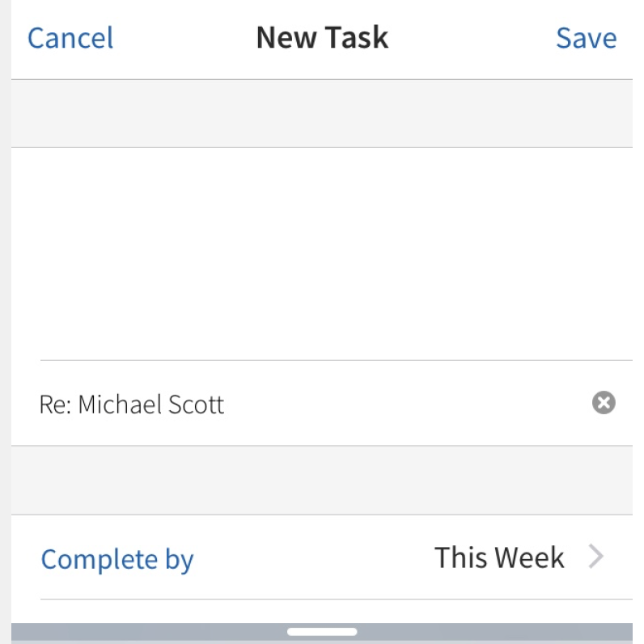Tap the gray circled X icon
Image resolution: width=644 pixels, height=644 pixels.
(x=604, y=403)
